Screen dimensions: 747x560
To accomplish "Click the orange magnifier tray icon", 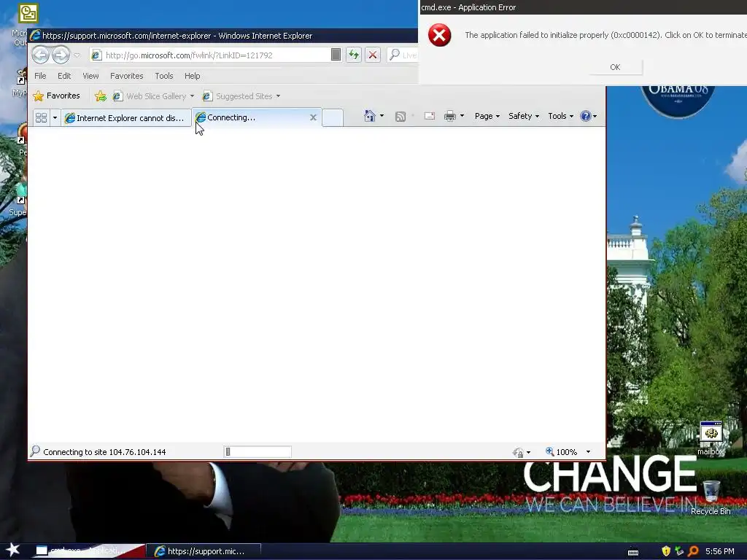I will point(693,551).
